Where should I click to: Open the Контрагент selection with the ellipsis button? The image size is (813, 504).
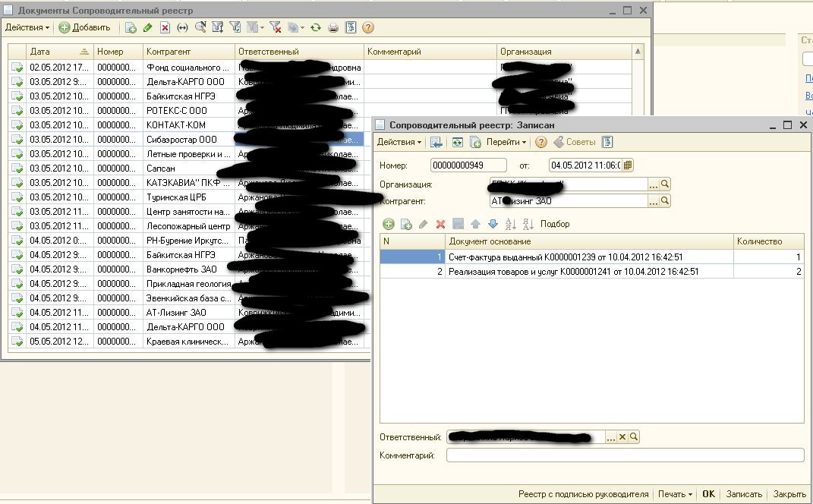pyautogui.click(x=654, y=201)
